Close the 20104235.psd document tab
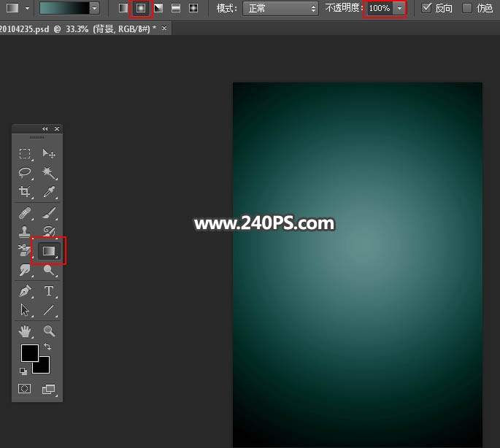 coord(164,28)
